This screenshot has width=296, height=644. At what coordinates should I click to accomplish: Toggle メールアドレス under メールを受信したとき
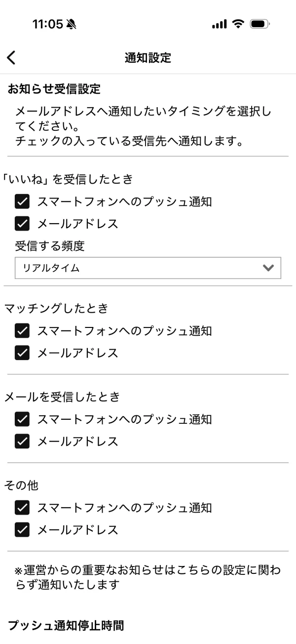[22, 441]
